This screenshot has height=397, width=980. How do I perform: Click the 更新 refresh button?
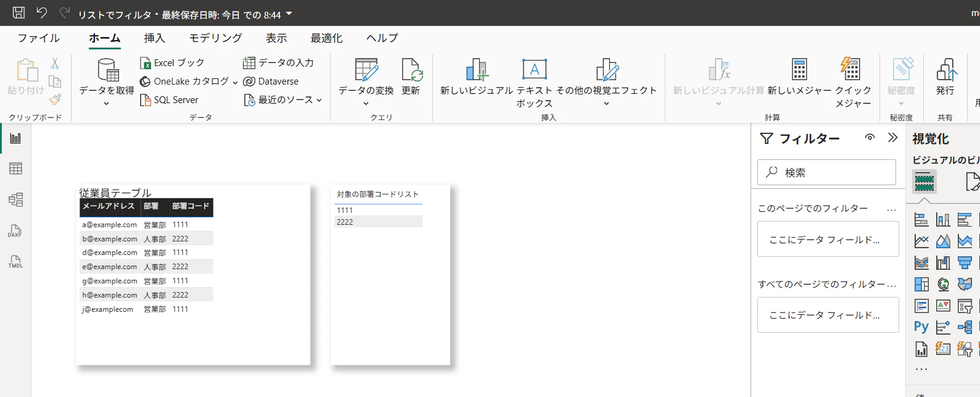click(411, 77)
